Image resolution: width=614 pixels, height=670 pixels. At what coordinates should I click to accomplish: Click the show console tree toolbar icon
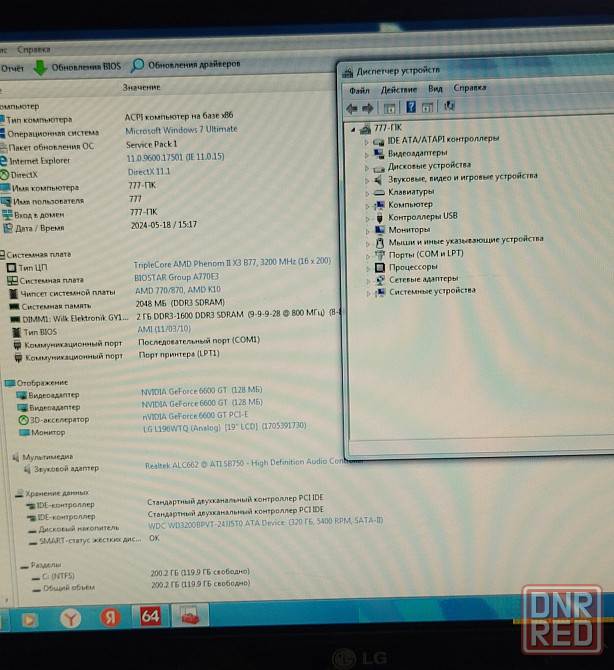[389, 108]
